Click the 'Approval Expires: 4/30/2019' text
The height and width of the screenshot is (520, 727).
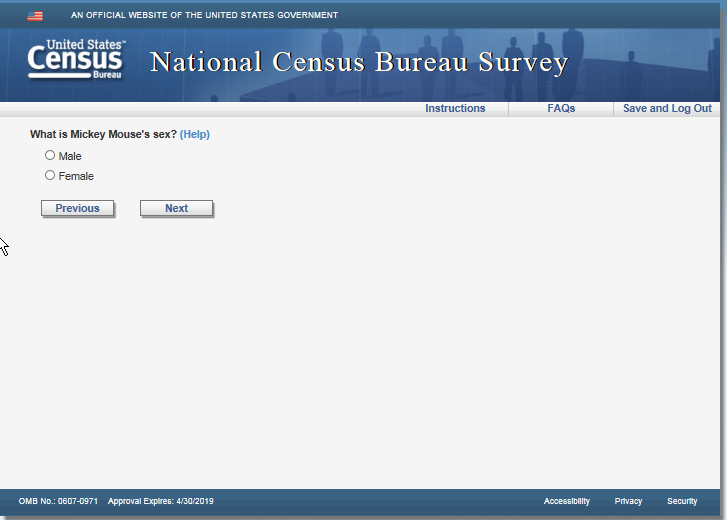161,501
